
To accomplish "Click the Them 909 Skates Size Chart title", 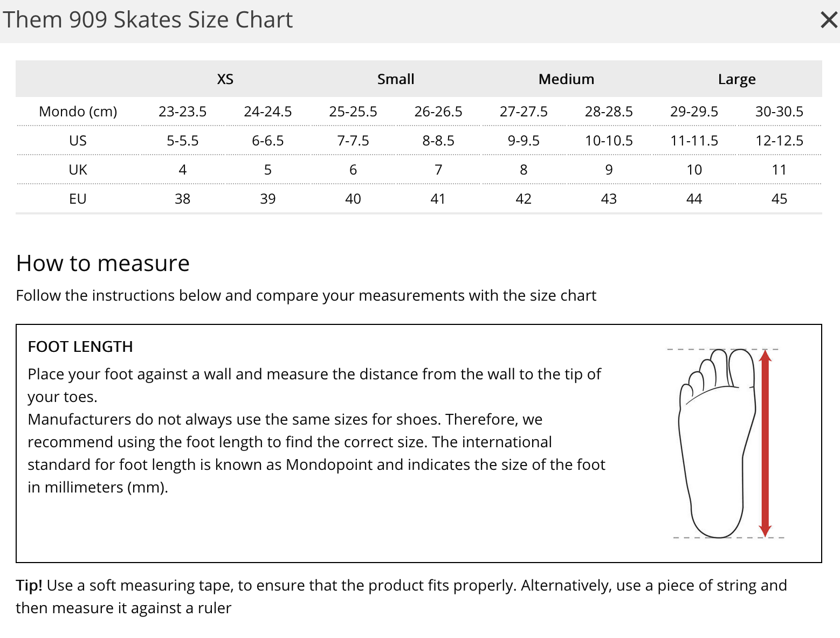I will 148,20.
